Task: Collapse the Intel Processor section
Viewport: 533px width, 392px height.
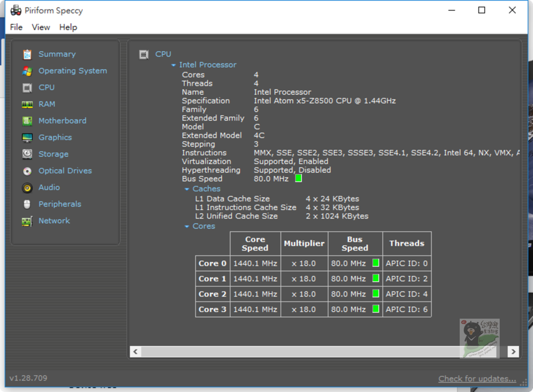Action: point(174,65)
